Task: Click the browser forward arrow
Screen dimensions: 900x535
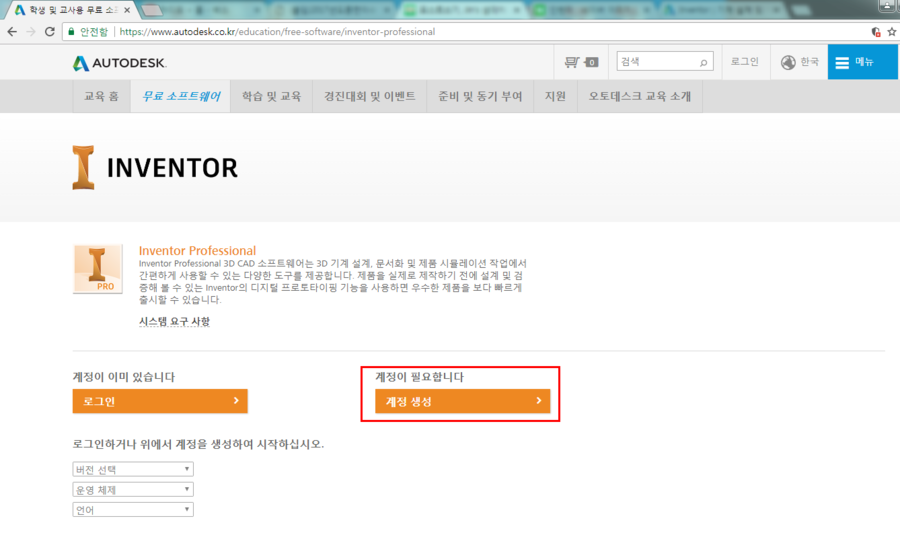Action: (x=31, y=32)
